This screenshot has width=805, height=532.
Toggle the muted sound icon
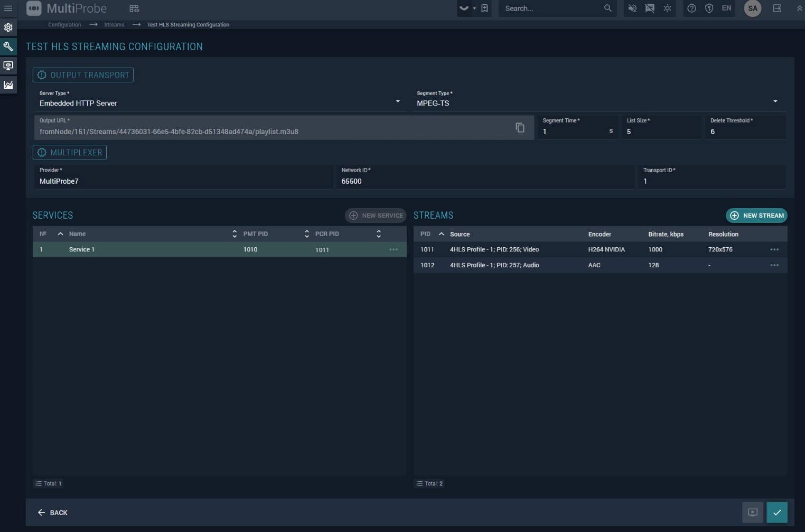632,8
